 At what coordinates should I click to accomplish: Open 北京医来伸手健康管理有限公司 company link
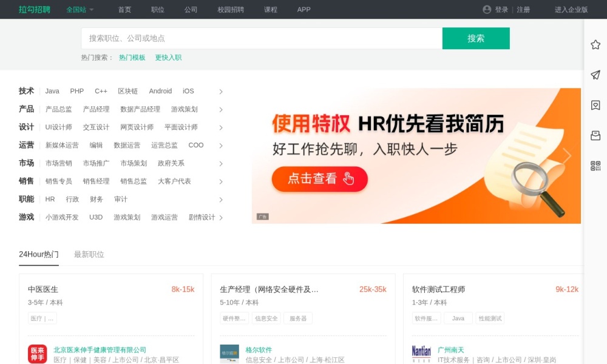point(100,349)
